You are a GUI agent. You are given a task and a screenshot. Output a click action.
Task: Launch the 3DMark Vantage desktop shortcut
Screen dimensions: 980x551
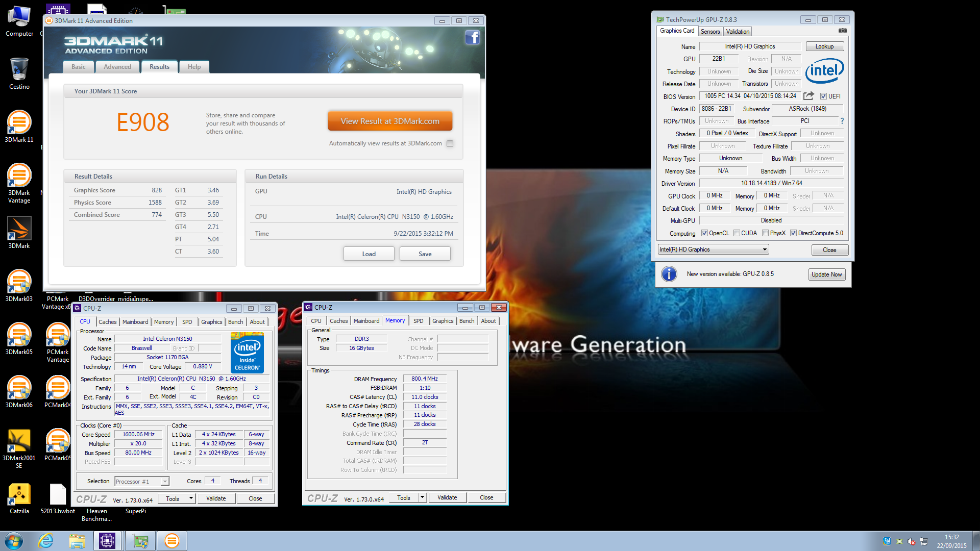[x=19, y=183]
